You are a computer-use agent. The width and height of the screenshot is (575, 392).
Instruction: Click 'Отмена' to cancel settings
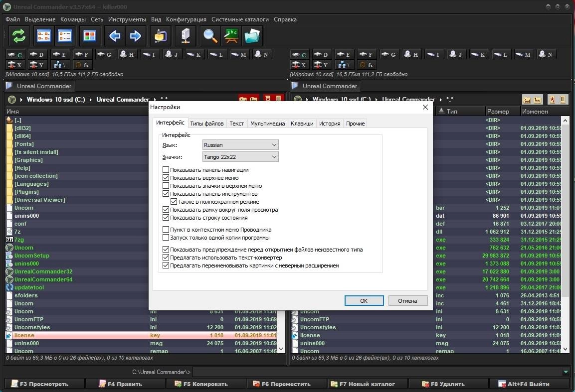point(407,301)
